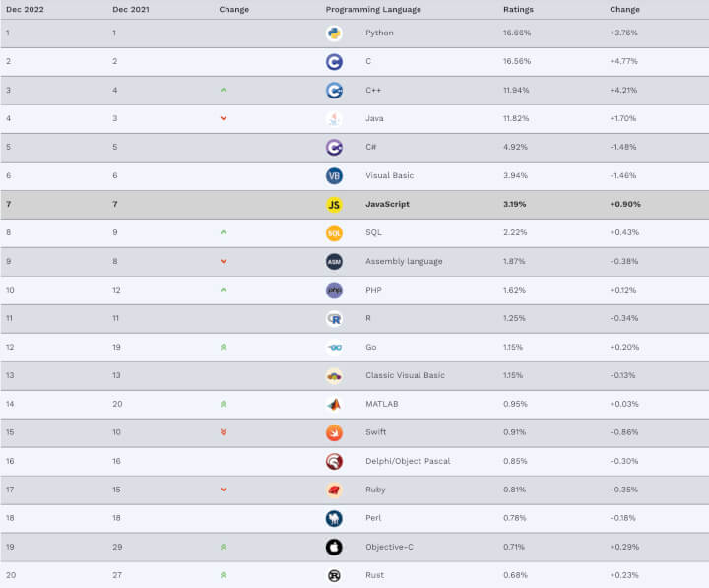
Task: Click the MATLAB logo icon
Action: click(x=334, y=404)
